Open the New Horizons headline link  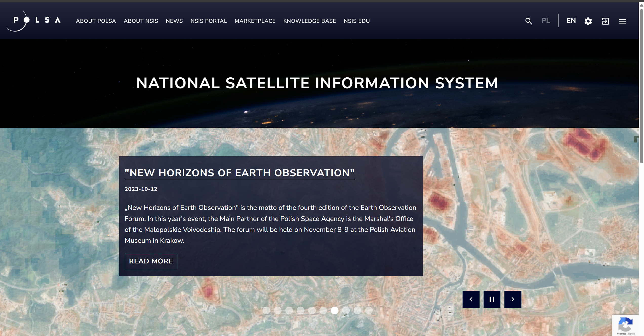point(239,173)
